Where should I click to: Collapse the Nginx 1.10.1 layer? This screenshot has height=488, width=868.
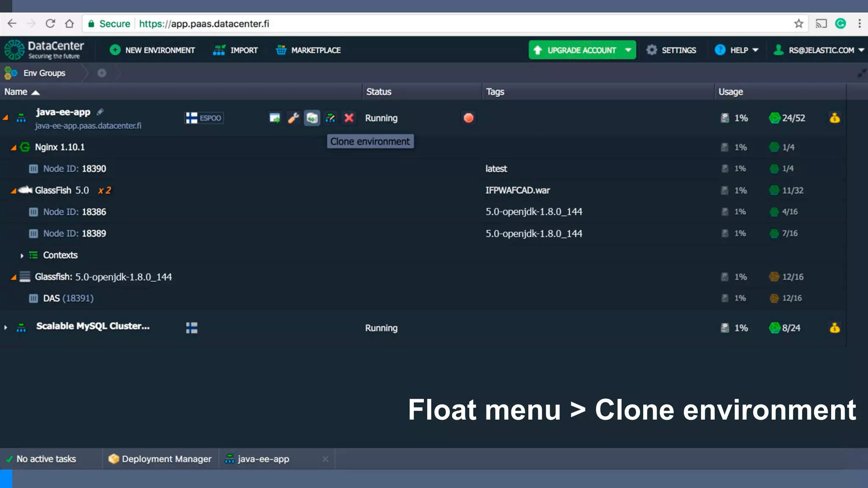(14, 147)
